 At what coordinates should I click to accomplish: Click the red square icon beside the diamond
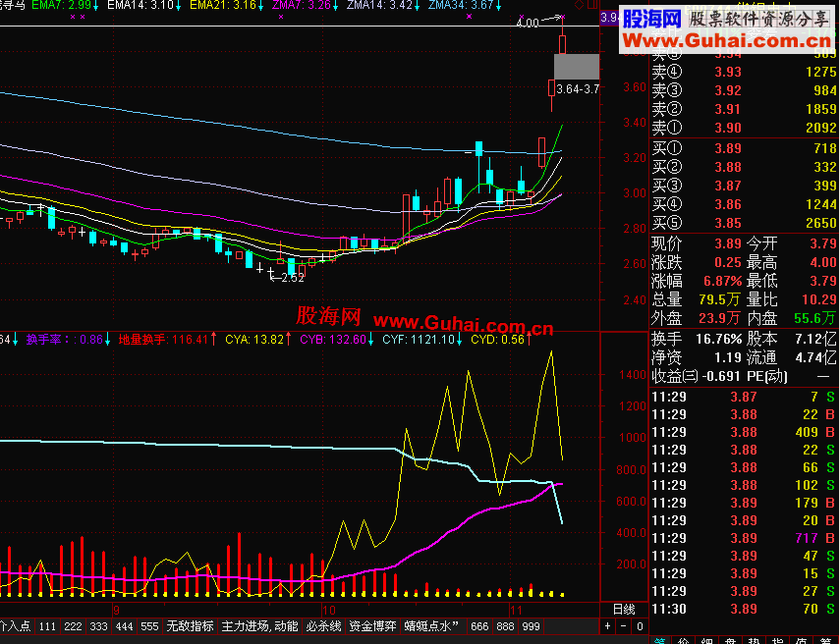(592, 5)
